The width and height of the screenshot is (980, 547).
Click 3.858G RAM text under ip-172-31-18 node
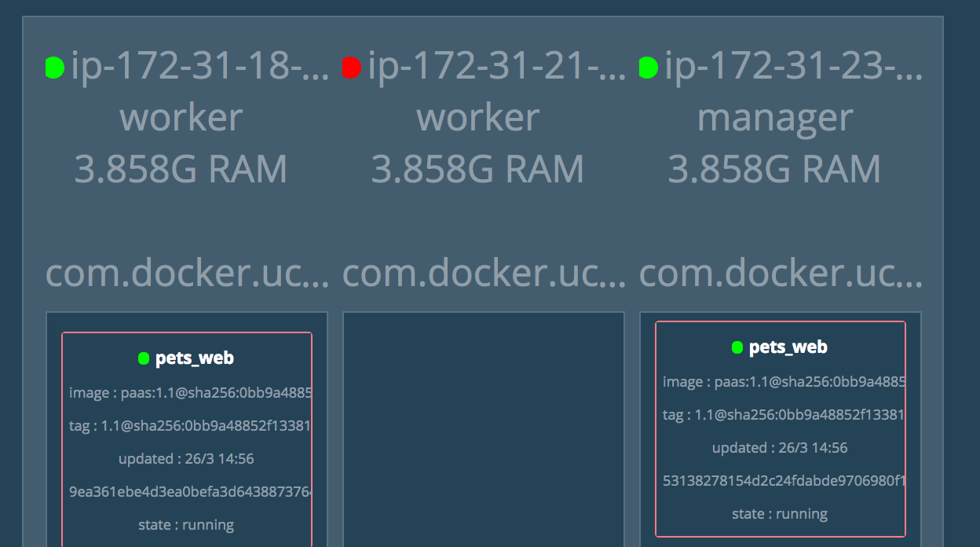181,170
